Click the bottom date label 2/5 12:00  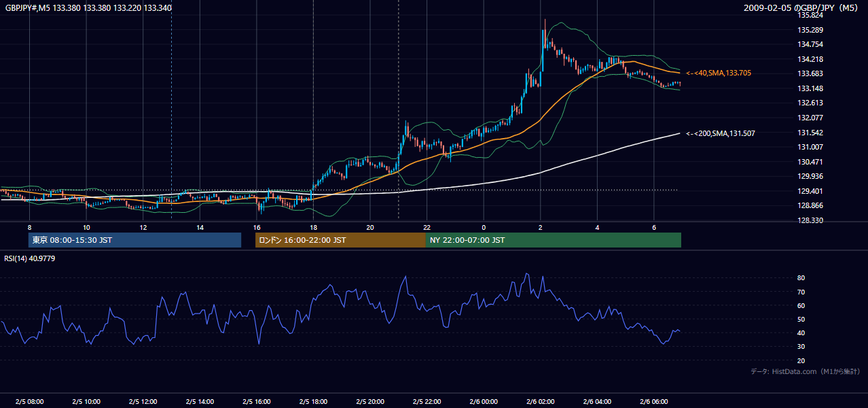tap(143, 401)
